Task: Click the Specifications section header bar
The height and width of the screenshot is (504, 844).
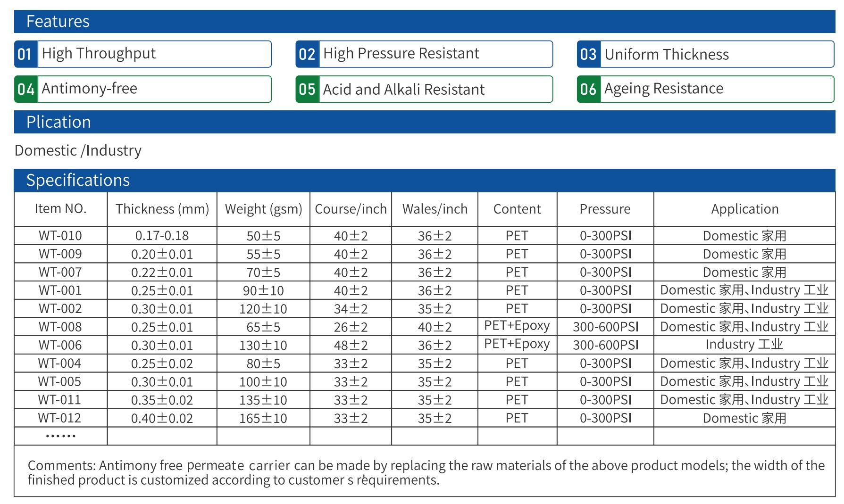Action: (424, 180)
